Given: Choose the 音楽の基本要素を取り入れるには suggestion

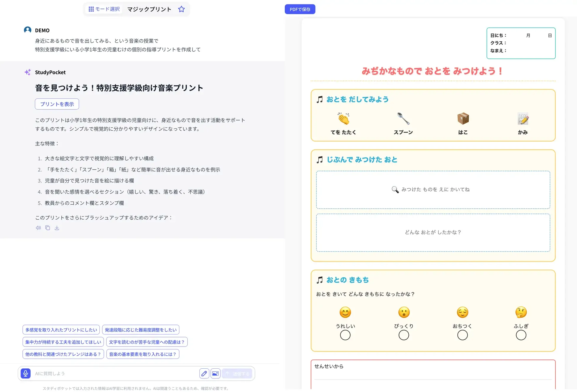Looking at the screenshot, I should point(143,354).
